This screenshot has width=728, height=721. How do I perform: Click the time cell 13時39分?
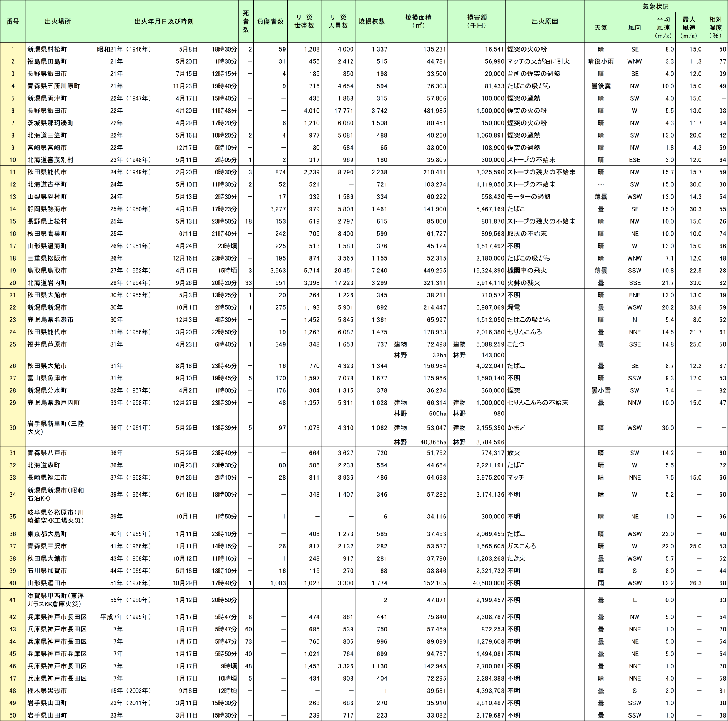[x=224, y=428]
